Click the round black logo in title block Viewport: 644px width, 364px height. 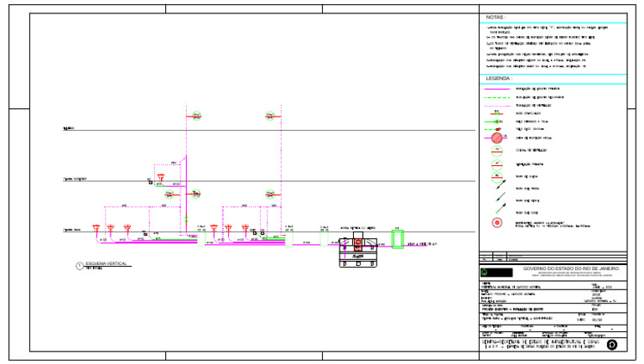(x=612, y=345)
